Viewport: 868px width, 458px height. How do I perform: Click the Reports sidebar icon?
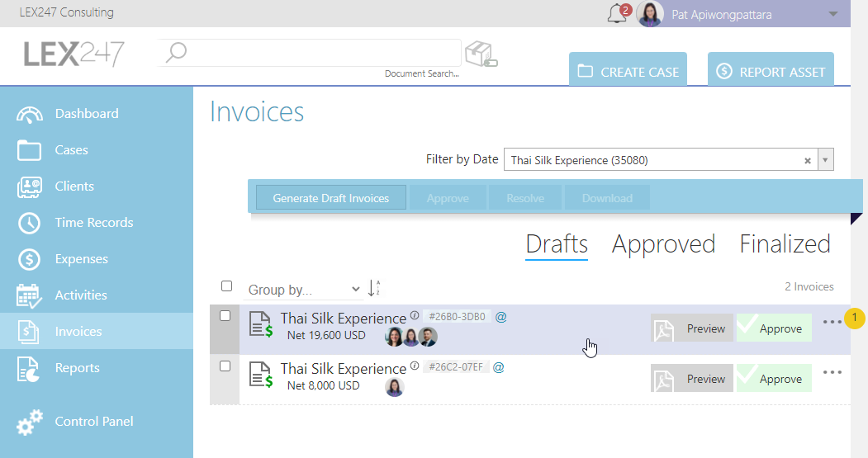[x=28, y=369]
